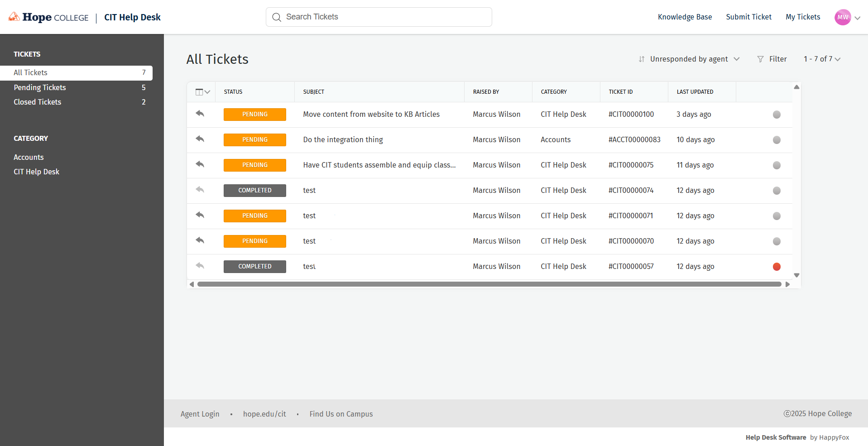Viewport: 868px width, 446px height.
Task: Click the horizontal scrollbar left arrow
Action: point(192,284)
